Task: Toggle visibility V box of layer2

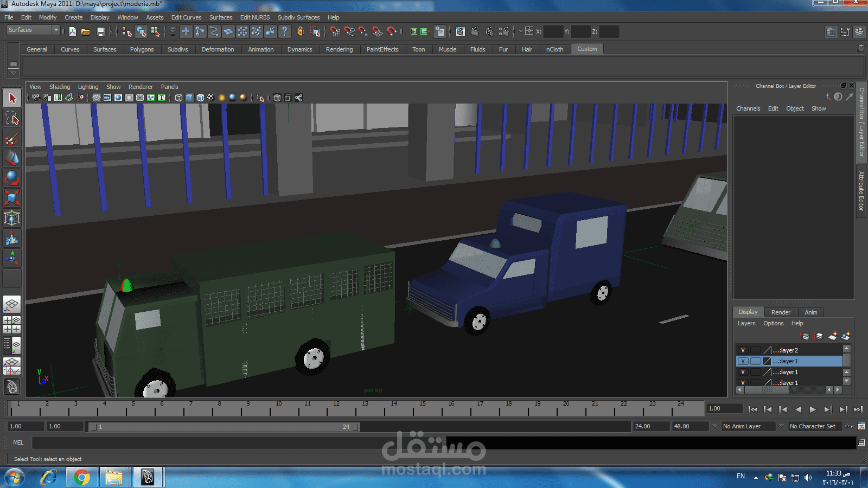Action: 743,350
